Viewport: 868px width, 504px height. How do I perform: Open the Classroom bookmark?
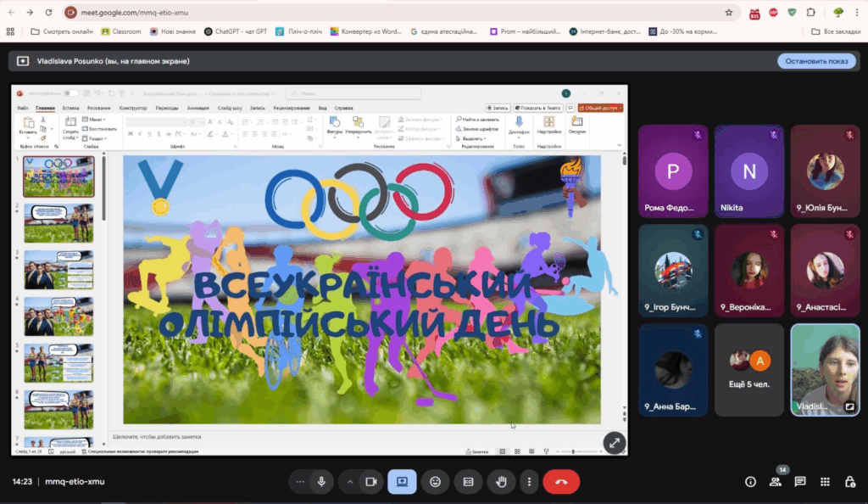[x=121, y=31]
